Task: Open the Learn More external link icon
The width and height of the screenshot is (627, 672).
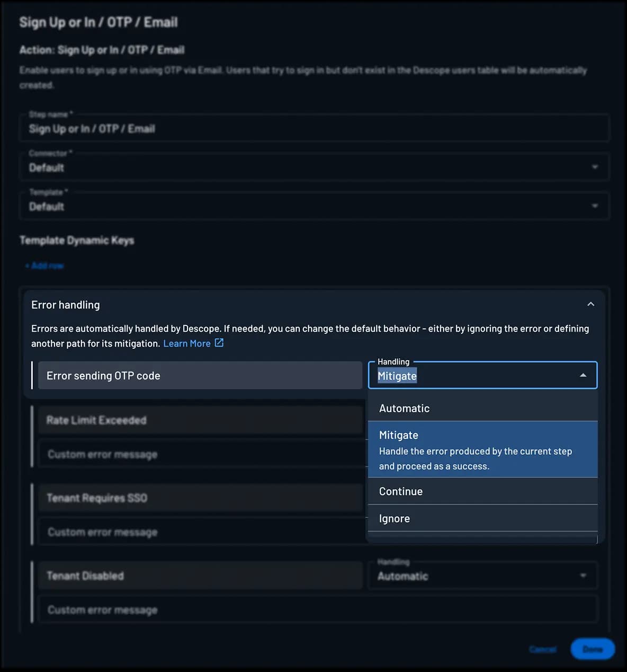Action: click(219, 343)
